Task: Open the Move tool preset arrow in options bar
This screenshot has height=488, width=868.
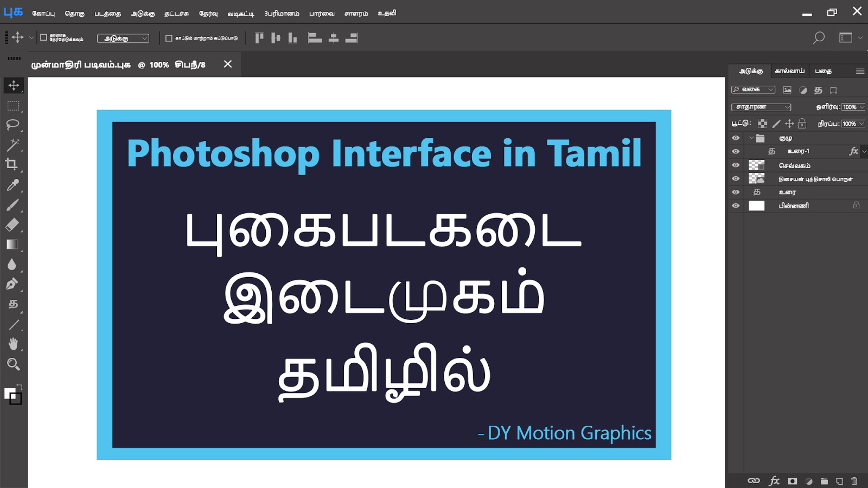Action: pyautogui.click(x=31, y=38)
